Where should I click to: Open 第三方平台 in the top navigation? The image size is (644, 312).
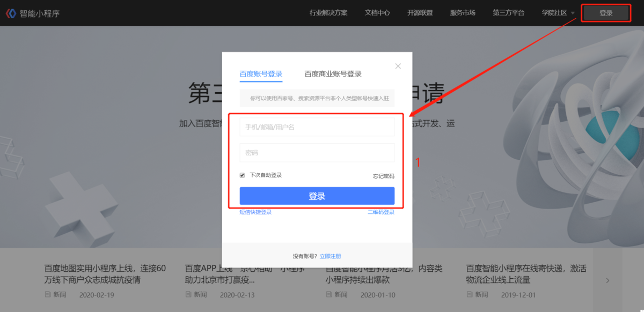pos(509,13)
